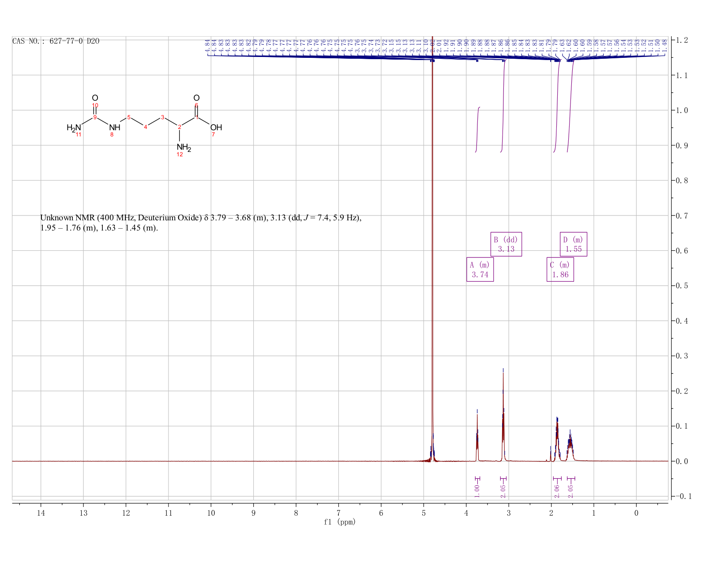Click the Unknown NMR (400 MHz, Deuterium Oxide) report text

point(201,223)
